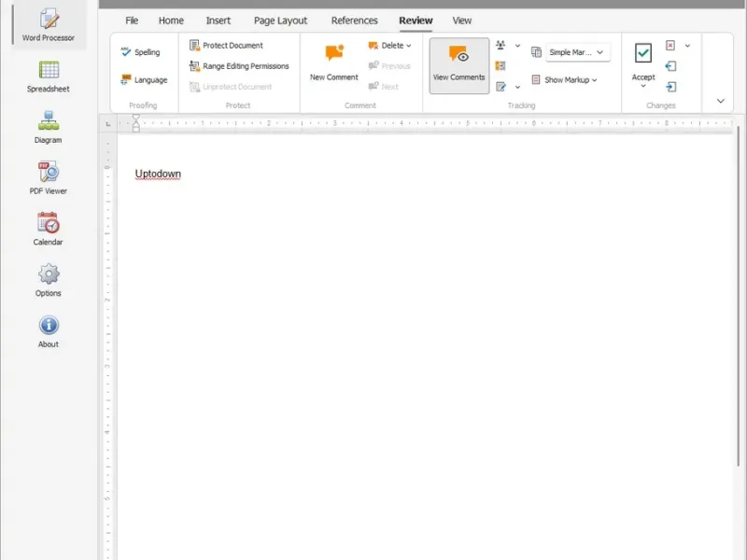This screenshot has width=747, height=560.
Task: Open the Spreadsheet module
Action: coord(49,77)
